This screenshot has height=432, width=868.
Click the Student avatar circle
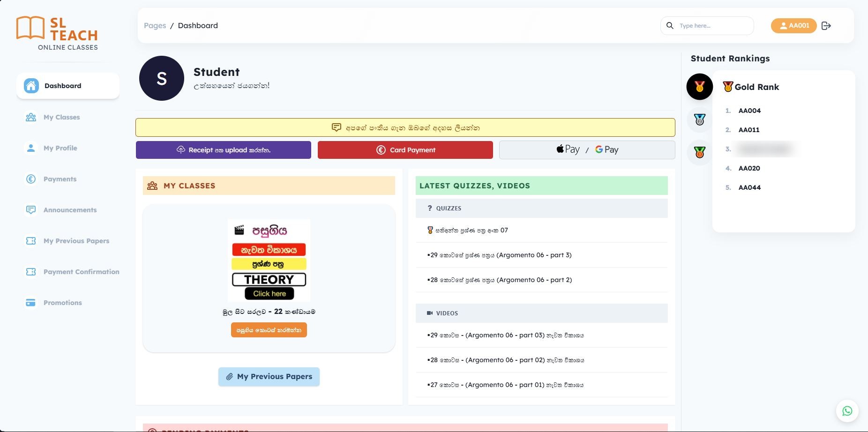click(162, 78)
